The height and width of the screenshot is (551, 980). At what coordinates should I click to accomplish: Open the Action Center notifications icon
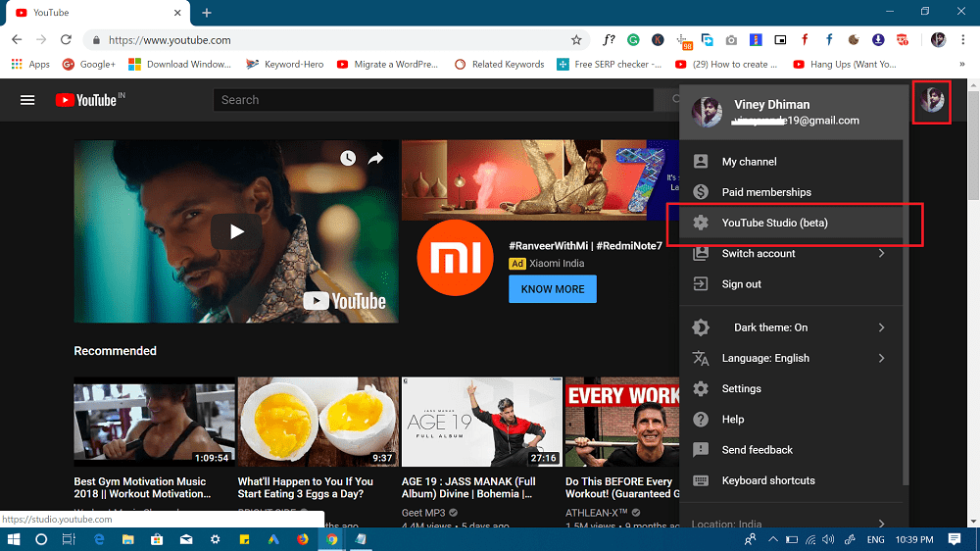point(954,539)
